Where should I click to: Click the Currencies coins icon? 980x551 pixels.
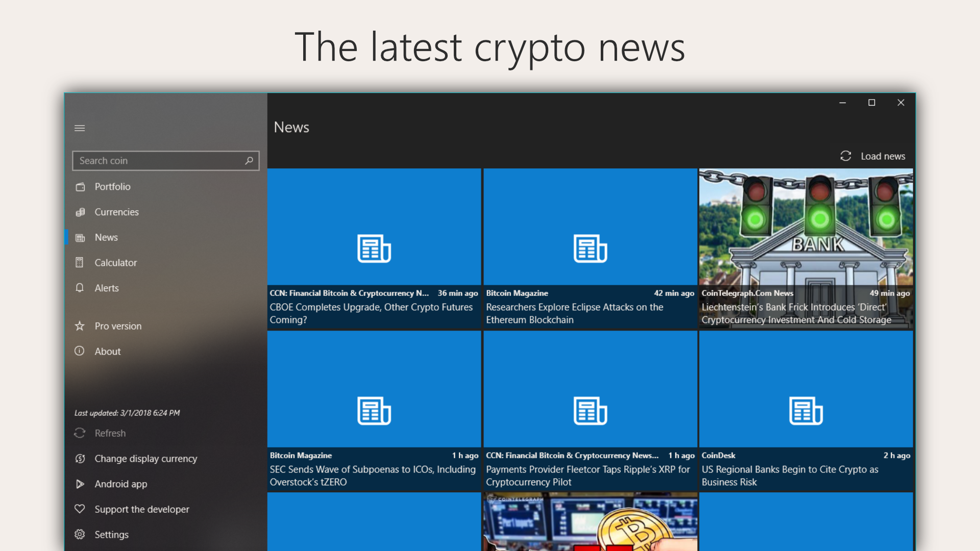click(80, 212)
